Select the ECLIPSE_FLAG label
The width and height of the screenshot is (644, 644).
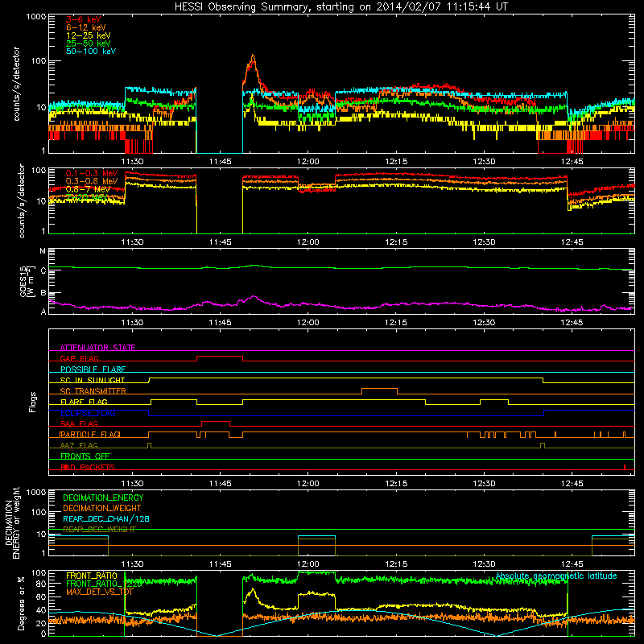pos(88,413)
